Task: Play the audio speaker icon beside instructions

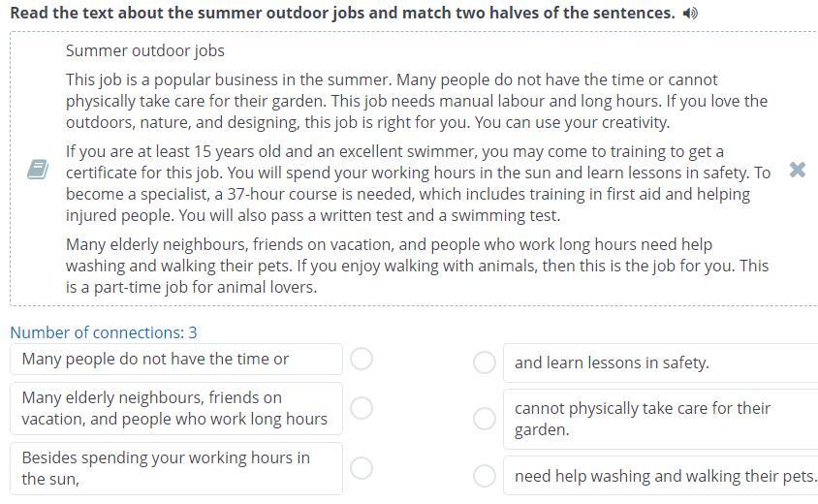Action: click(x=690, y=13)
